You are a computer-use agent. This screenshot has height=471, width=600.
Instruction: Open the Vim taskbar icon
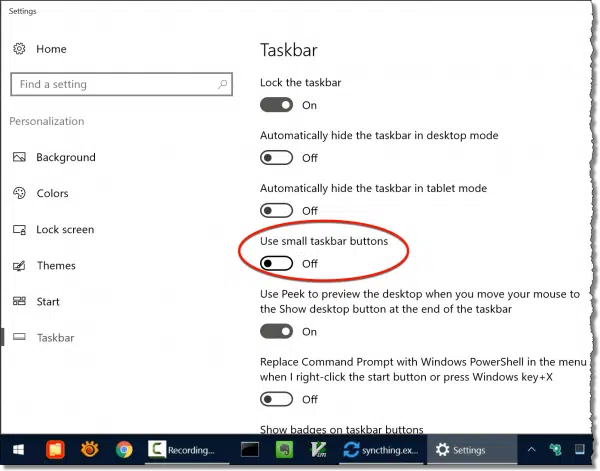[x=319, y=450]
